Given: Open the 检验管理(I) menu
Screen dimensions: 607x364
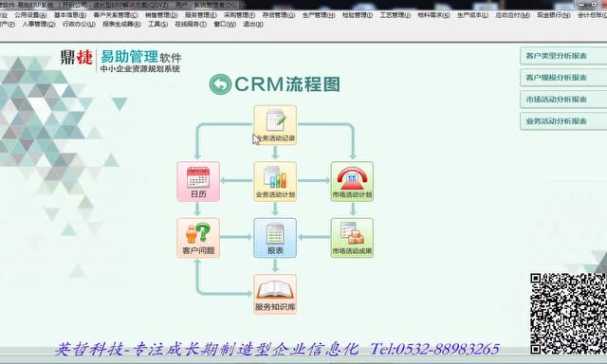Looking at the screenshot, I should click(358, 15).
